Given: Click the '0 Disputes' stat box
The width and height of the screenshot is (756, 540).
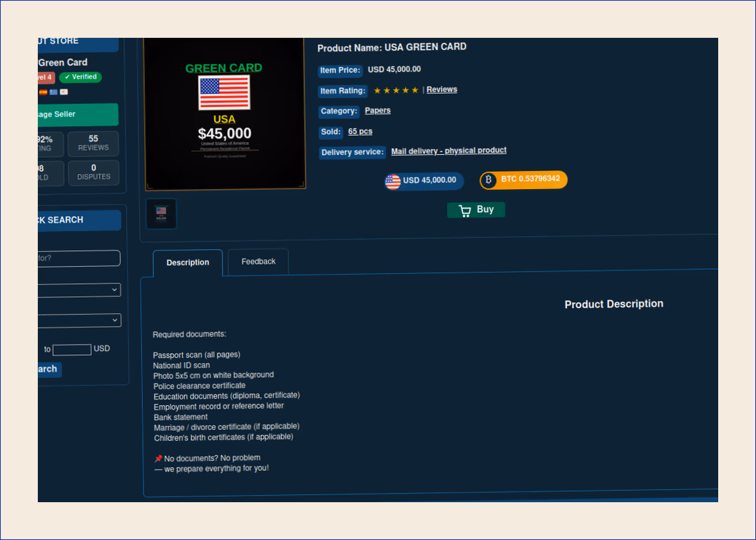Looking at the screenshot, I should point(93,173).
